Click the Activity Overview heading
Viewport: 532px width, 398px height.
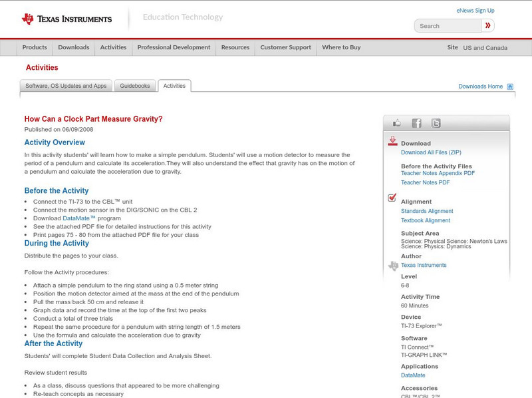(x=55, y=142)
